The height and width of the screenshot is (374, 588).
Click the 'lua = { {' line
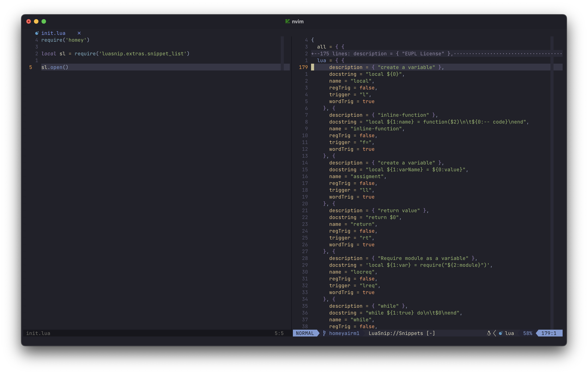(x=331, y=60)
